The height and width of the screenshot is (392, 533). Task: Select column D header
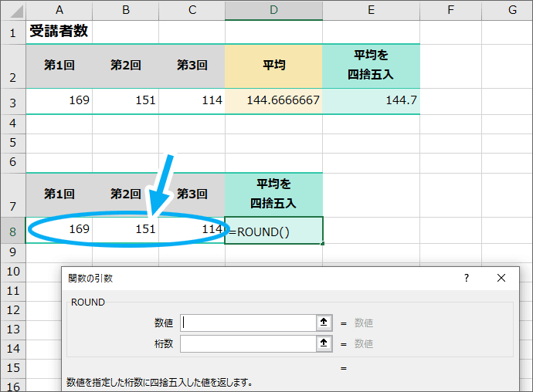(273, 10)
